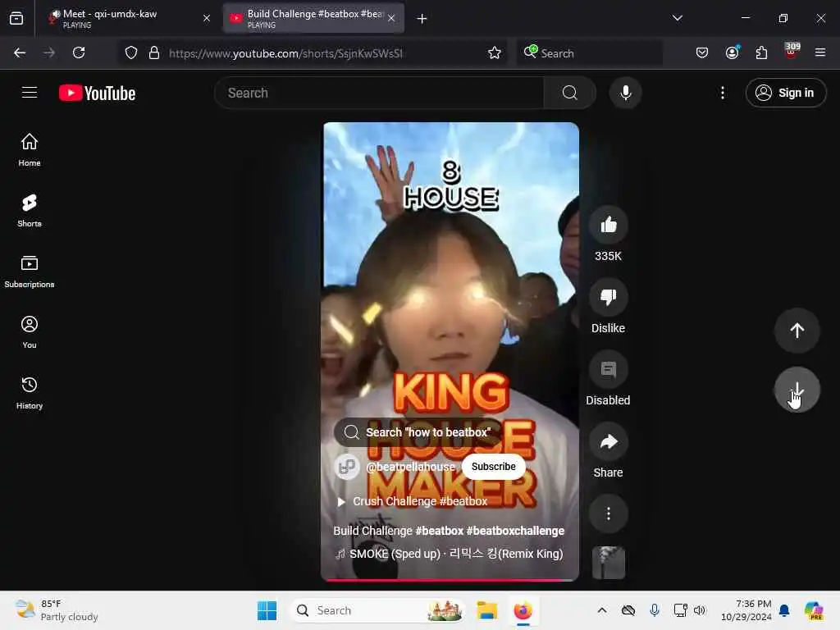Focus the Firefox search box
This screenshot has height=630, width=840.
pos(589,53)
